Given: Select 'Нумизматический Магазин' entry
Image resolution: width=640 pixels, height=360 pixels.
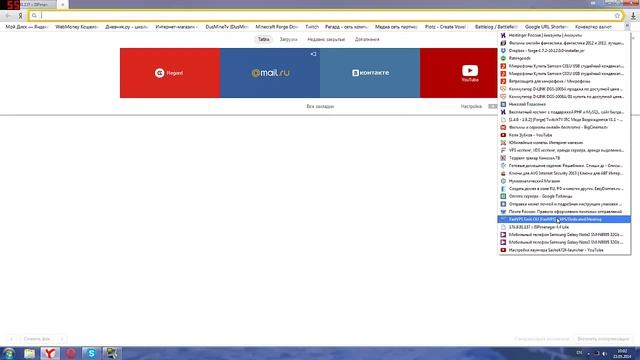Looking at the screenshot, I should (x=564, y=181).
